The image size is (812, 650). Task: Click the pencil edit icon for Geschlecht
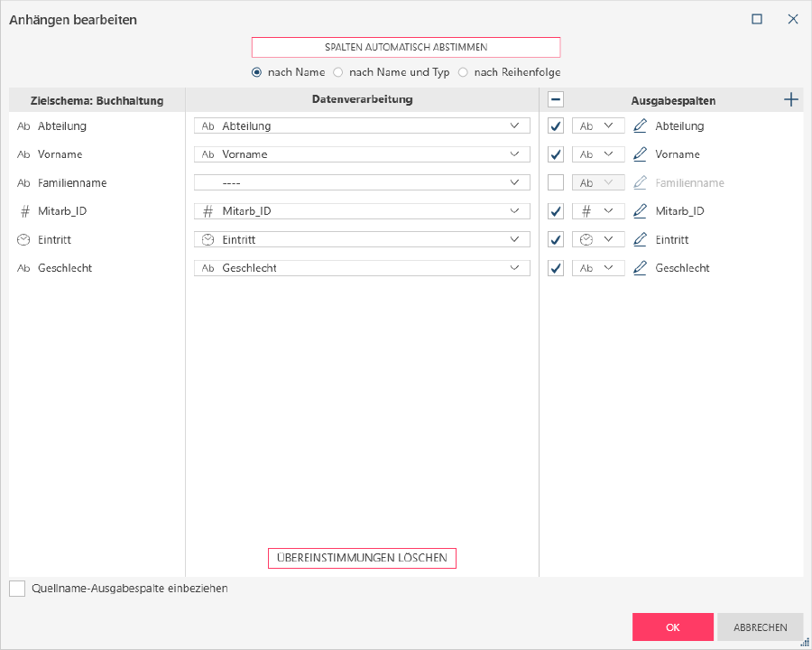pos(641,268)
